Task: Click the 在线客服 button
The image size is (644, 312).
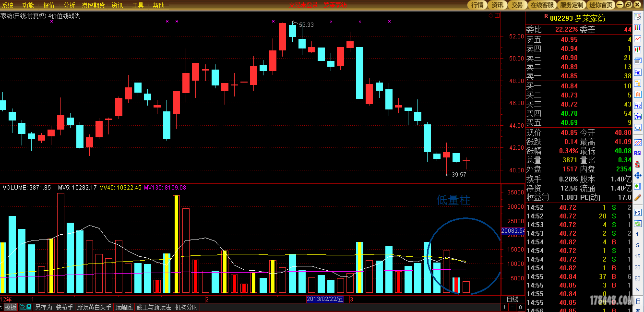Action: click(x=542, y=5)
